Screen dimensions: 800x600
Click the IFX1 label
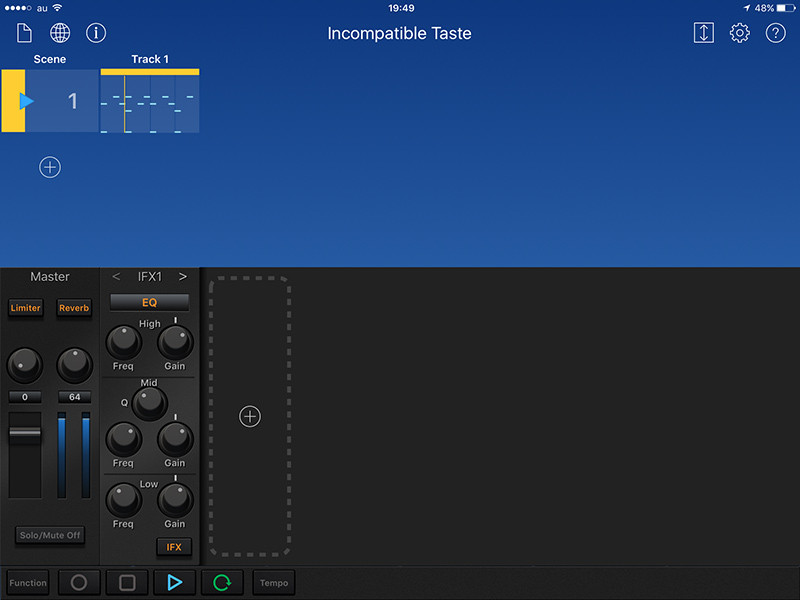pos(149,277)
